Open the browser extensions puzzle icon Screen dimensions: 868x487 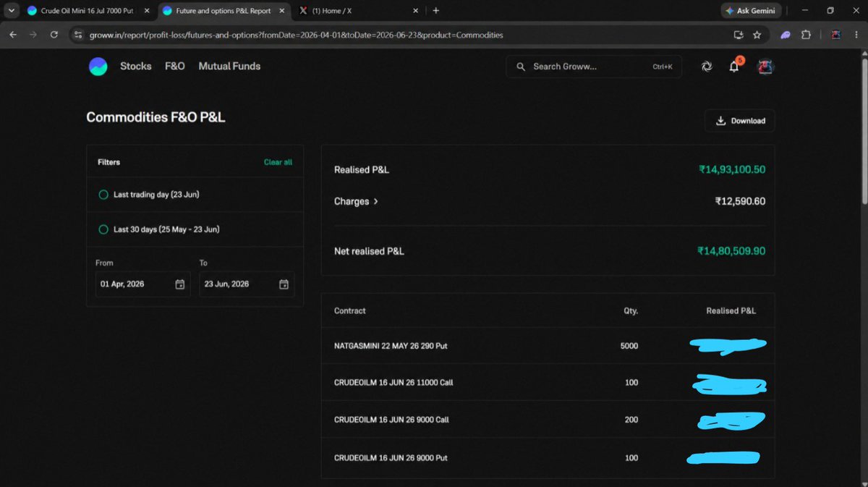click(805, 35)
